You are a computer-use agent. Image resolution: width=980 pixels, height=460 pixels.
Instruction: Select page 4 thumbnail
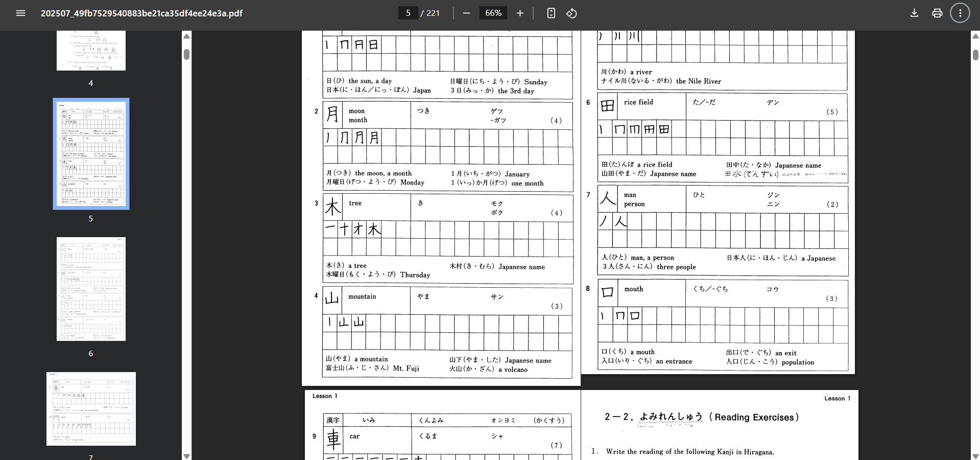(91, 50)
